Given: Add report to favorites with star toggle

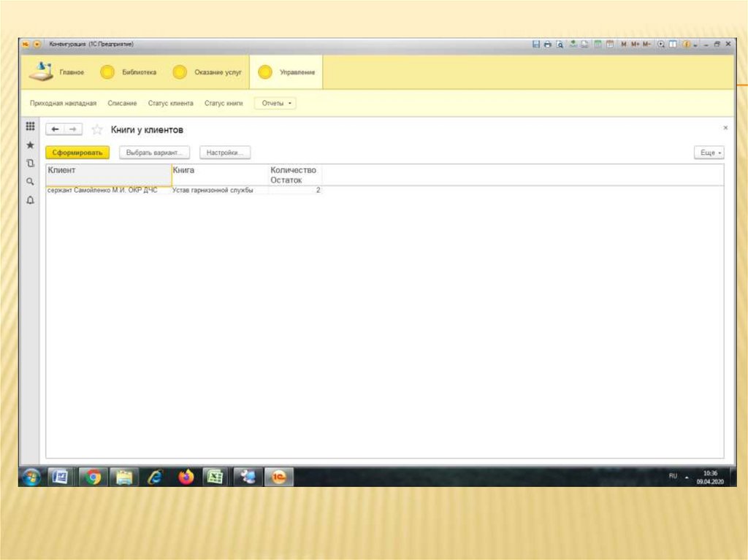Looking at the screenshot, I should point(96,130).
